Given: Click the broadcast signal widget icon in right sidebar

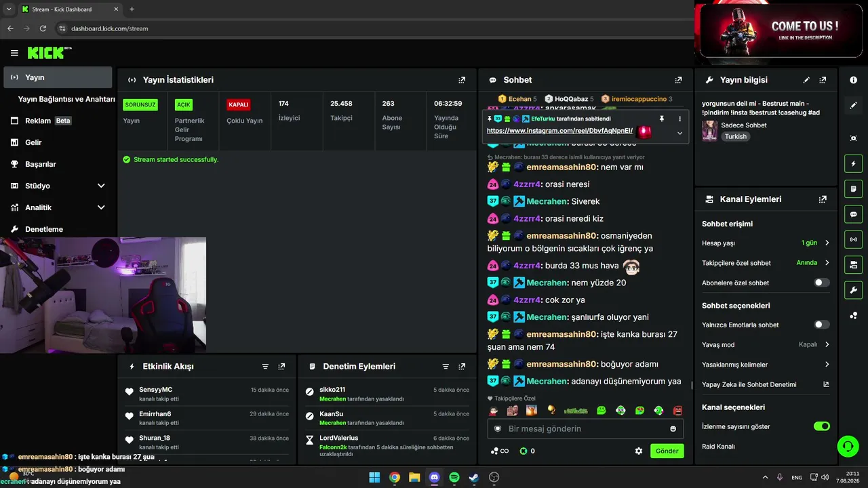Looking at the screenshot, I should 853,239.
